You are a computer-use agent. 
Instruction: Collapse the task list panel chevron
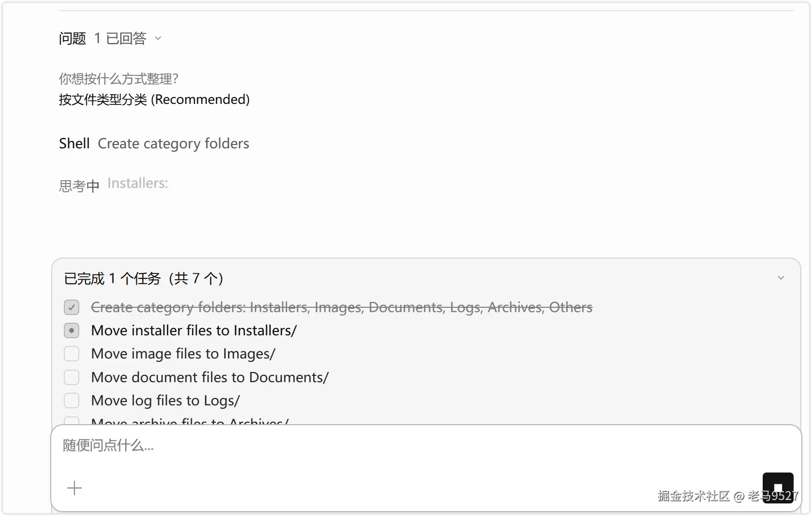click(781, 278)
